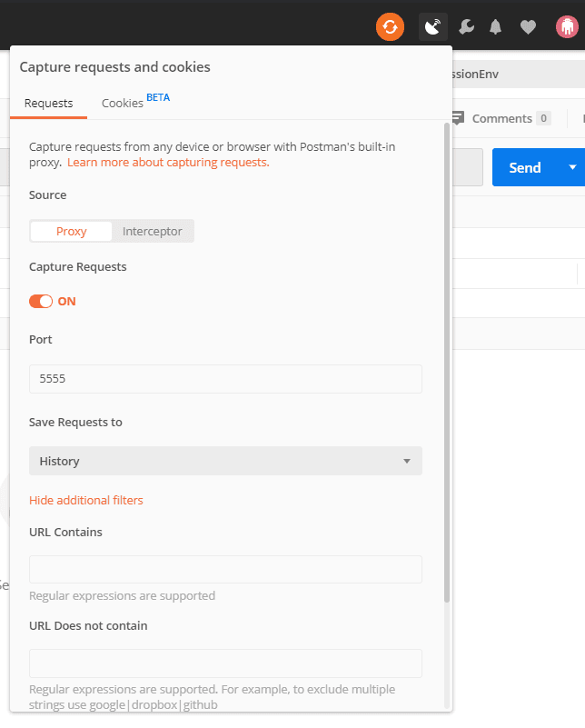This screenshot has width=585, height=728.
Task: Switch to the Cookies BETA tab
Action: tap(135, 102)
